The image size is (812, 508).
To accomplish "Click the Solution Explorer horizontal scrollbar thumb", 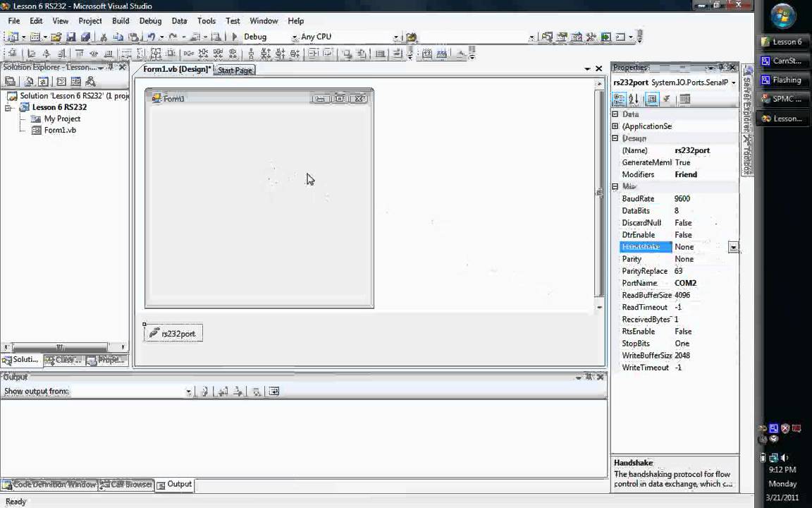I will tap(60, 347).
